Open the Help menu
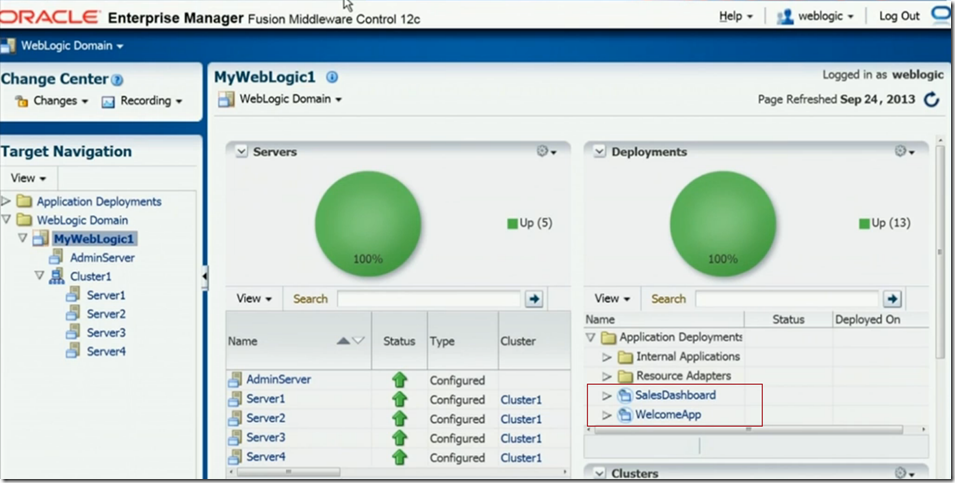The image size is (955, 483). [x=735, y=16]
